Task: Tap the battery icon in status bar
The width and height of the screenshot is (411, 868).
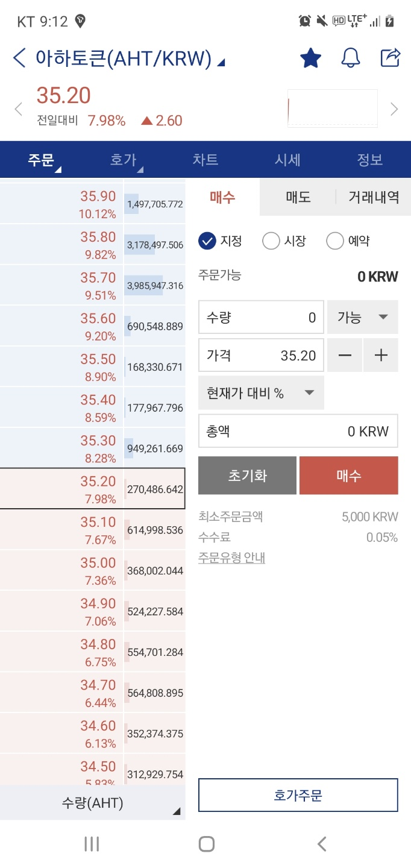Action: click(390, 21)
